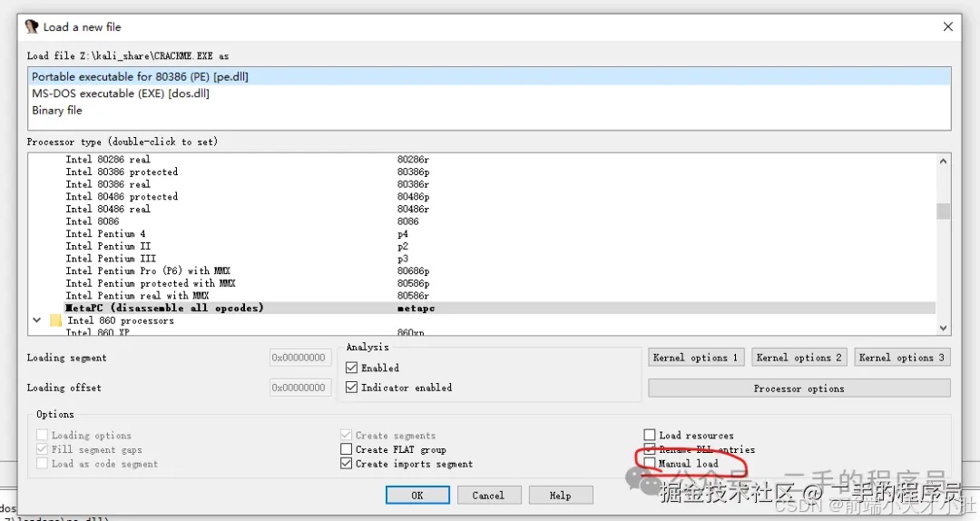Close the Load a new file dialog

coord(947,26)
